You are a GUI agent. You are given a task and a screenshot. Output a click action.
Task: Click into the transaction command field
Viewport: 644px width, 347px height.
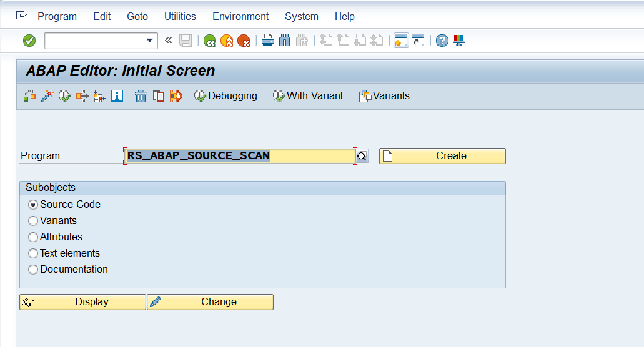coord(94,41)
